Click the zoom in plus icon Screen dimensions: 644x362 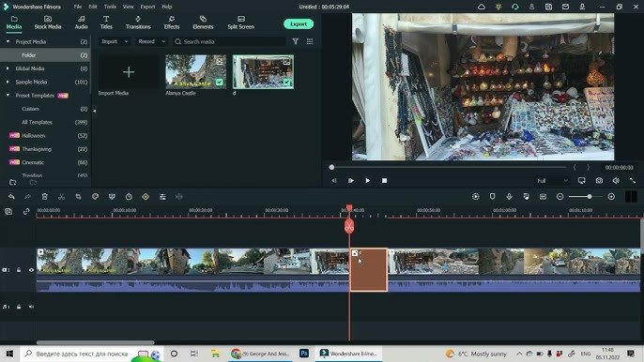(611, 197)
